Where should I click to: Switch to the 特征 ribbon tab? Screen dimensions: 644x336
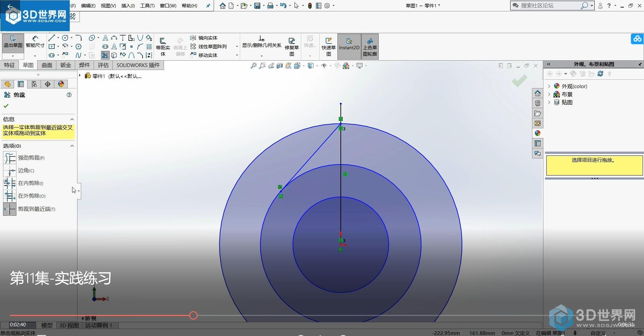pos(9,65)
